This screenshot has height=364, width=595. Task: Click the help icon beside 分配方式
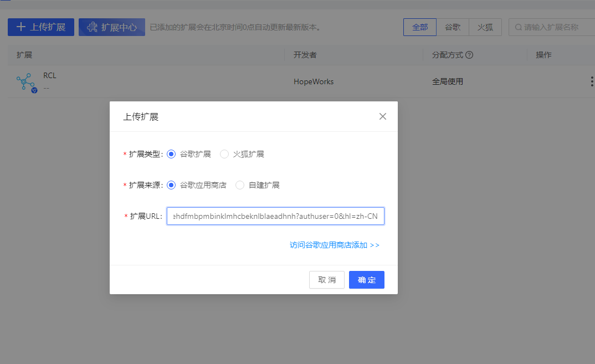click(x=469, y=55)
